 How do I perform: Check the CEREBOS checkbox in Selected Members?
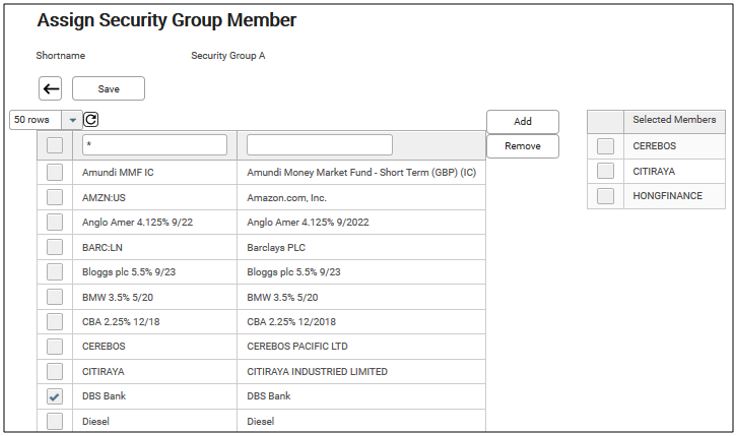tap(605, 146)
